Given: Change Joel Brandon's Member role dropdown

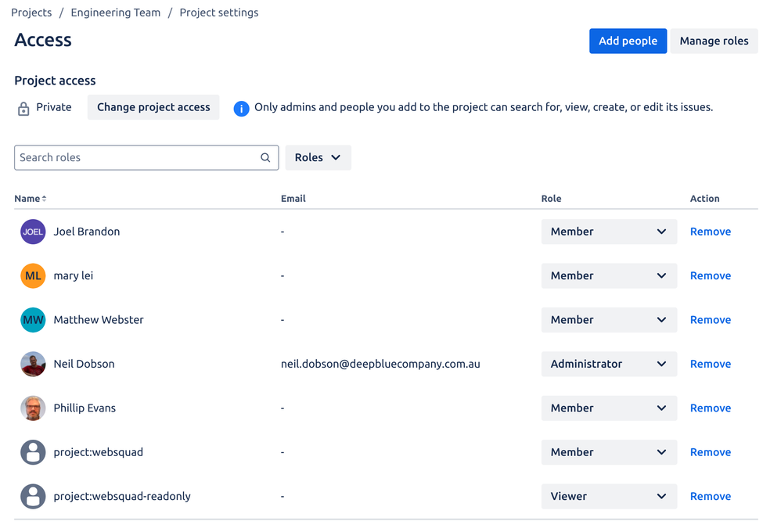Looking at the screenshot, I should point(608,232).
